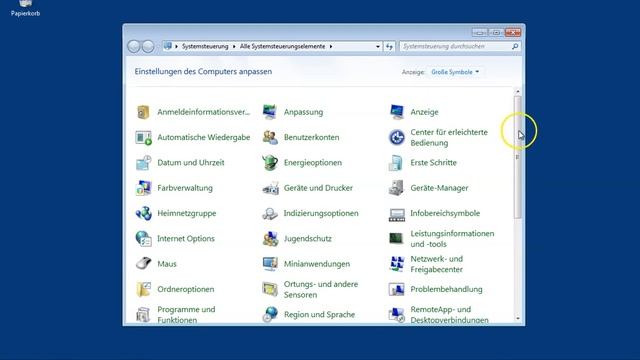Open the Erste Schritte icon
The width and height of the screenshot is (640, 360).
tap(396, 162)
